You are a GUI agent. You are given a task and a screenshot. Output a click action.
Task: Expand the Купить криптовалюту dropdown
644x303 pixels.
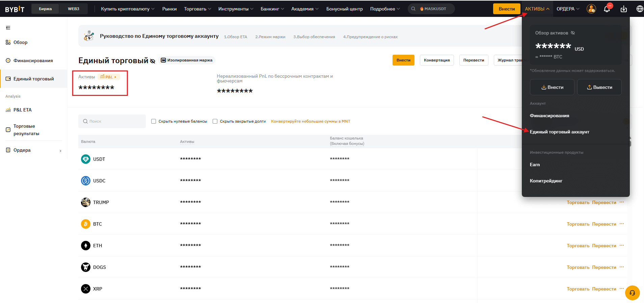click(127, 9)
